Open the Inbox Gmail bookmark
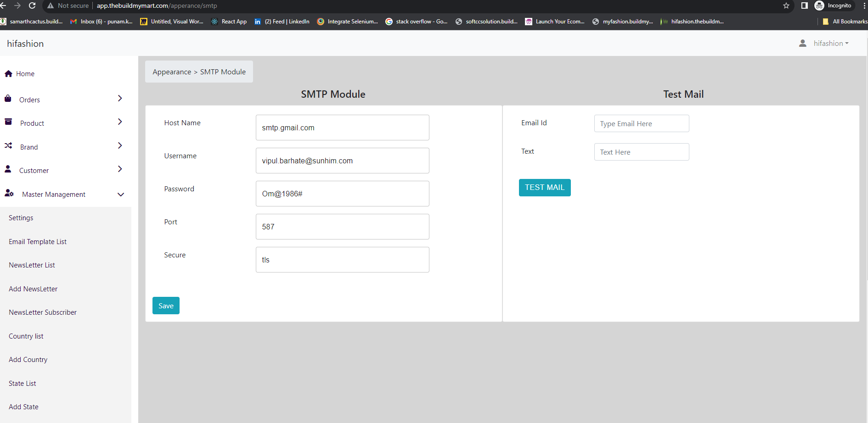868x423 pixels. pos(101,22)
